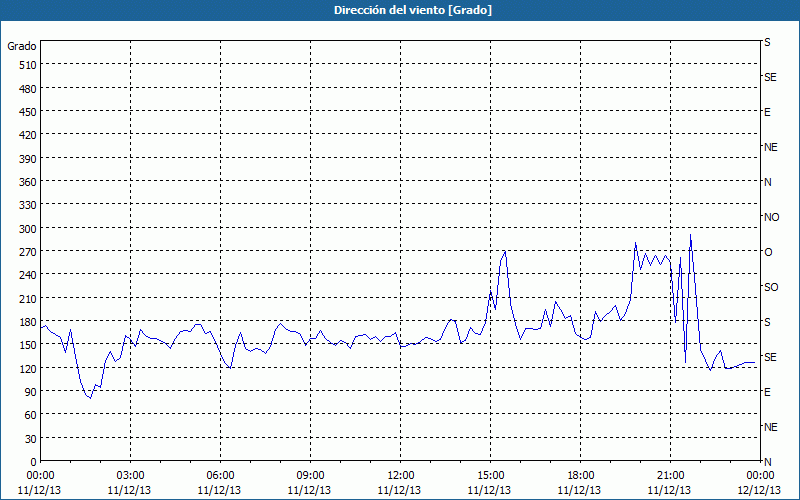Select the 12:00 time axis label
The height and width of the screenshot is (500, 800).
pos(400,476)
